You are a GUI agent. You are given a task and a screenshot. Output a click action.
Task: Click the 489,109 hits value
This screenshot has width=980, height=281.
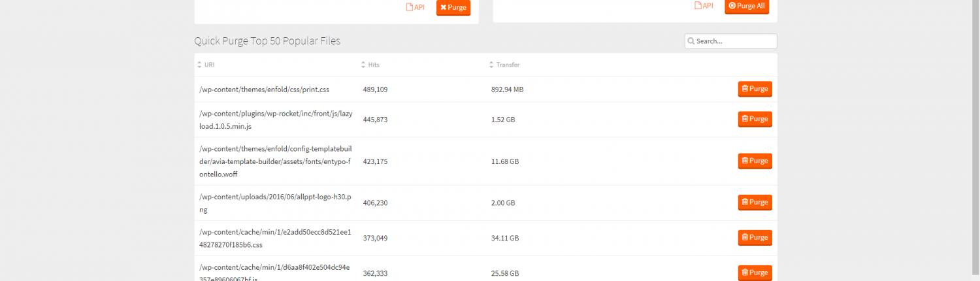pyautogui.click(x=375, y=90)
